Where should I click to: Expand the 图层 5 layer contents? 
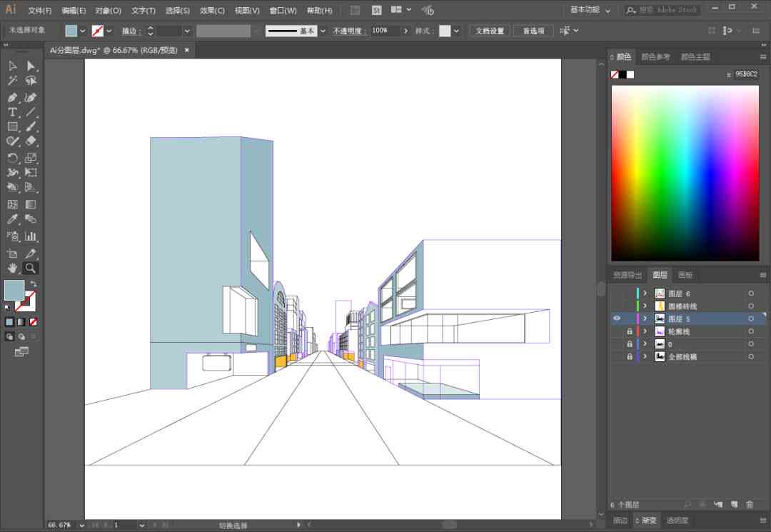tap(645, 318)
